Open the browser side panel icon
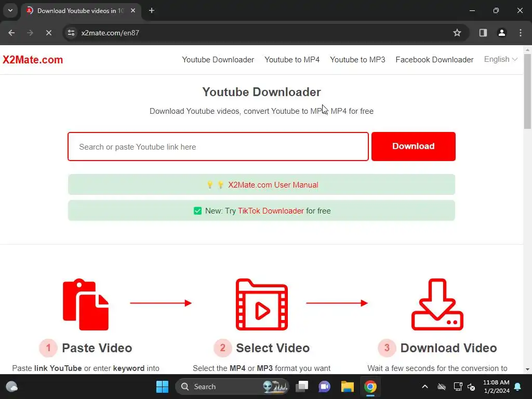Screen dimensions: 532x399 [483, 33]
